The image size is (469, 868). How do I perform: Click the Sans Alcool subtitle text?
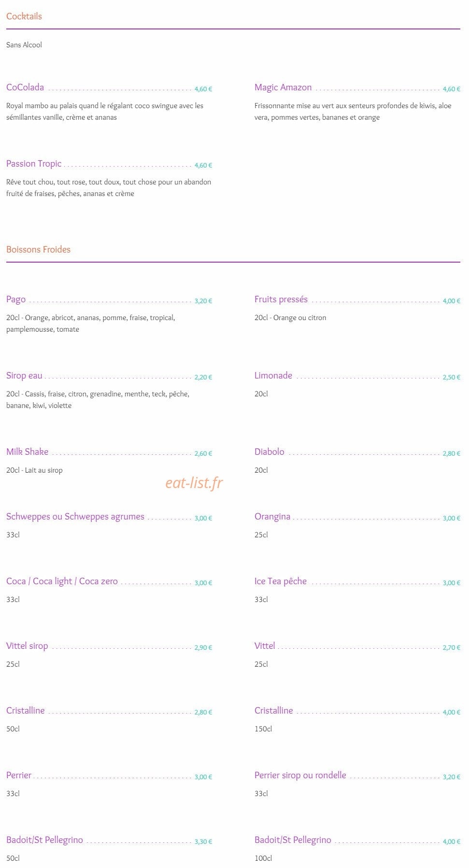tap(24, 45)
